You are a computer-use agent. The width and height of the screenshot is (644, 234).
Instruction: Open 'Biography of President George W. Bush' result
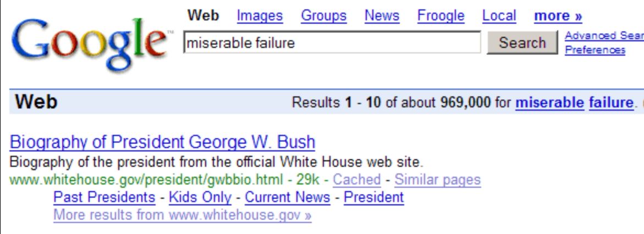pos(162,142)
